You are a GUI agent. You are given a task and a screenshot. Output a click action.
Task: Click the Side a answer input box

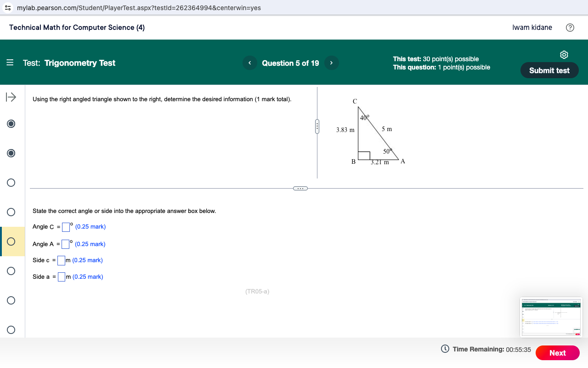click(61, 276)
